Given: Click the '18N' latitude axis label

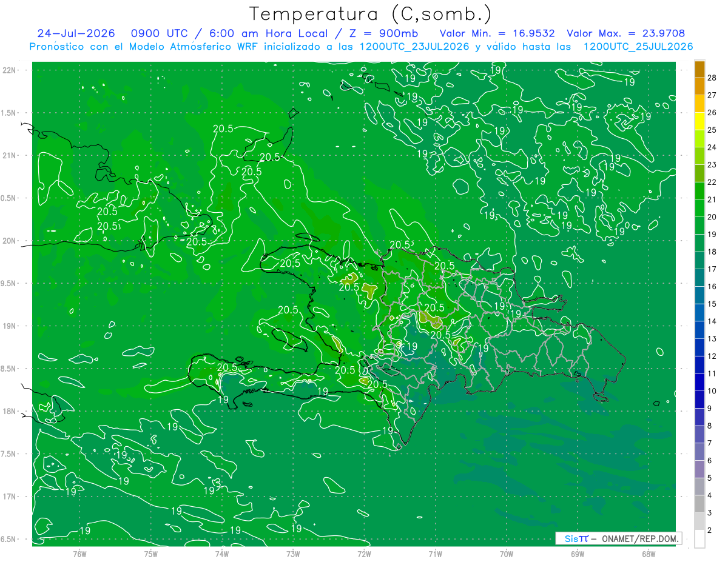Looking at the screenshot, I should click(9, 412).
